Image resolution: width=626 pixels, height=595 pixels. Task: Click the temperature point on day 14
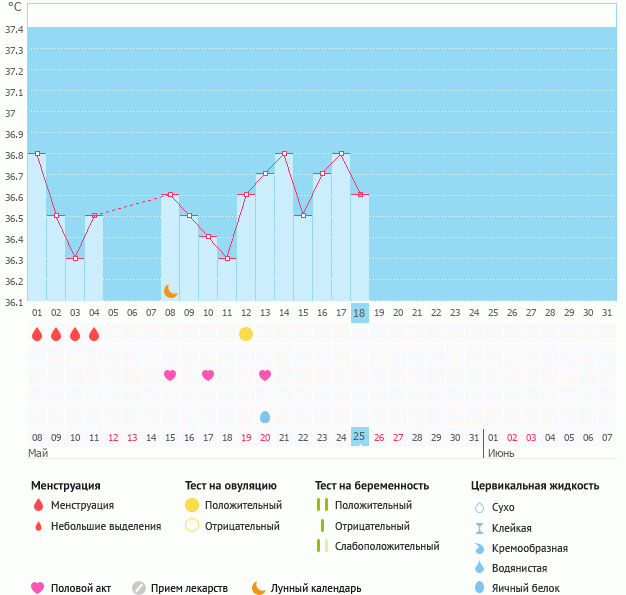click(284, 154)
